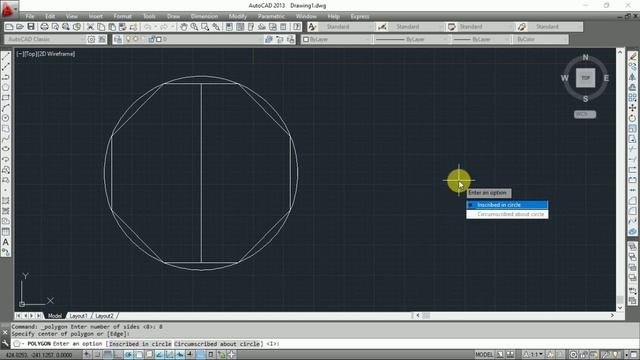Select the Ellipse draw tool
Screen dimensions: 640x360
pos(6,149)
